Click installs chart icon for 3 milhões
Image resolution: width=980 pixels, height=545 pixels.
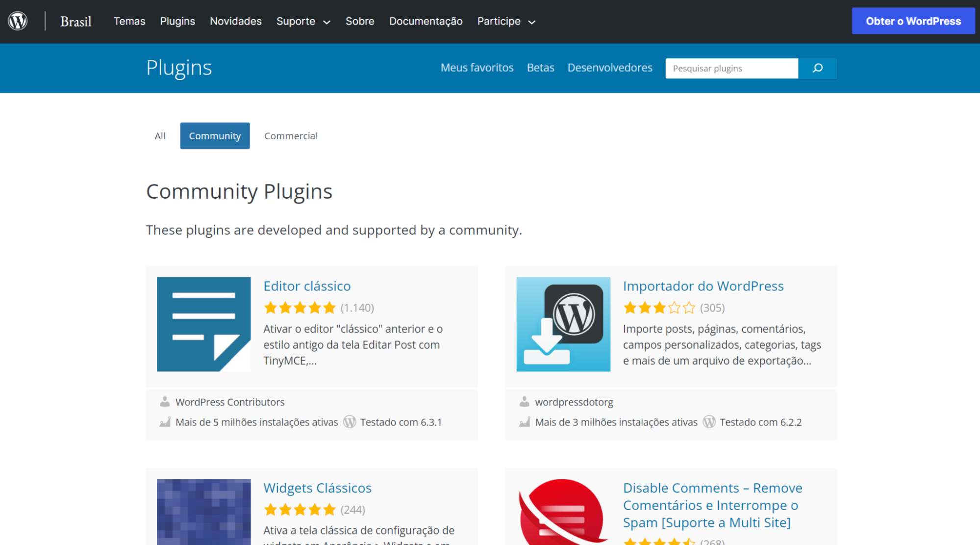click(x=525, y=422)
